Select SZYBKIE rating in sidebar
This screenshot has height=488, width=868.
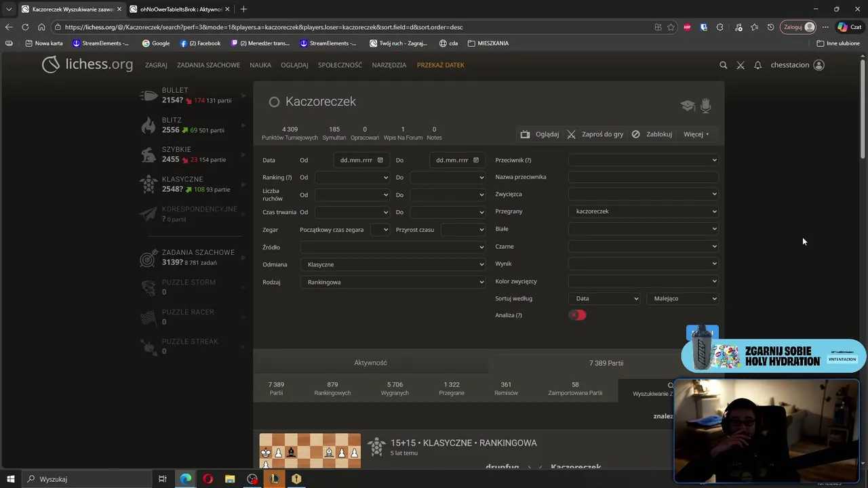pos(193,155)
